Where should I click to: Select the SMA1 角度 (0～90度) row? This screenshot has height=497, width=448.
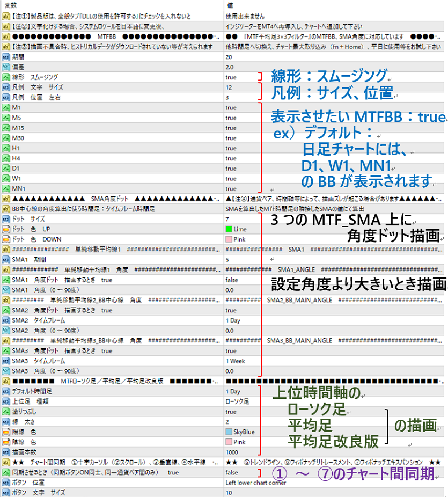[x=223, y=290]
